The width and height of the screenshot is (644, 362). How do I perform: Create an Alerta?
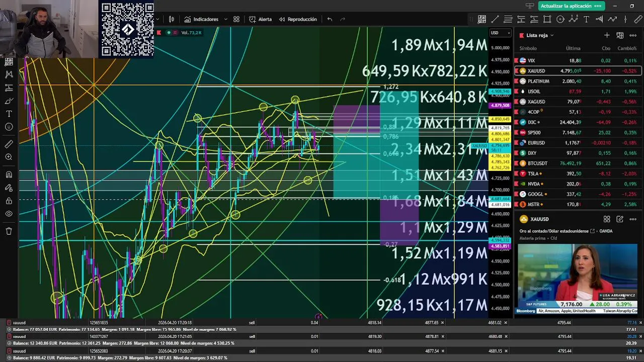(260, 19)
